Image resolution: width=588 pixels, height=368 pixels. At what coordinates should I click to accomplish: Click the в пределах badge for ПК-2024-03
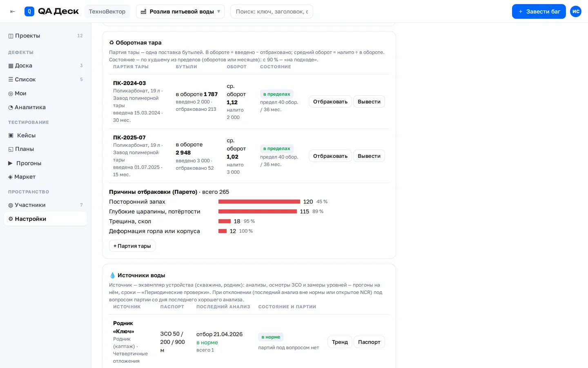pyautogui.click(x=276, y=94)
